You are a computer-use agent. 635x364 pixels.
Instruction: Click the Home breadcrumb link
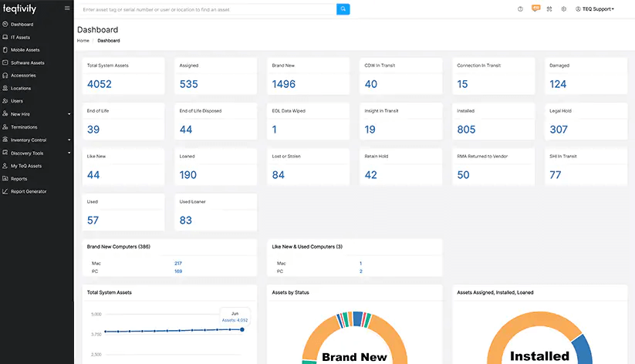pos(83,40)
